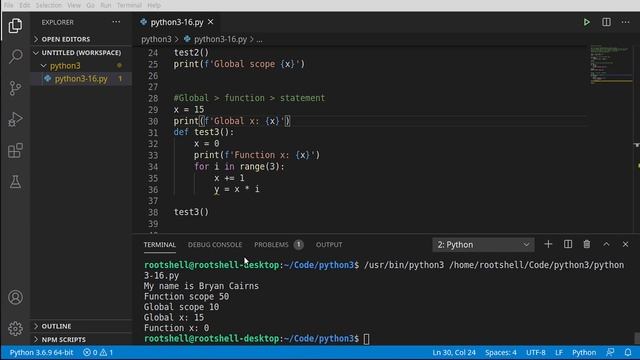
Task: Click Python language mode in status bar
Action: (584, 352)
